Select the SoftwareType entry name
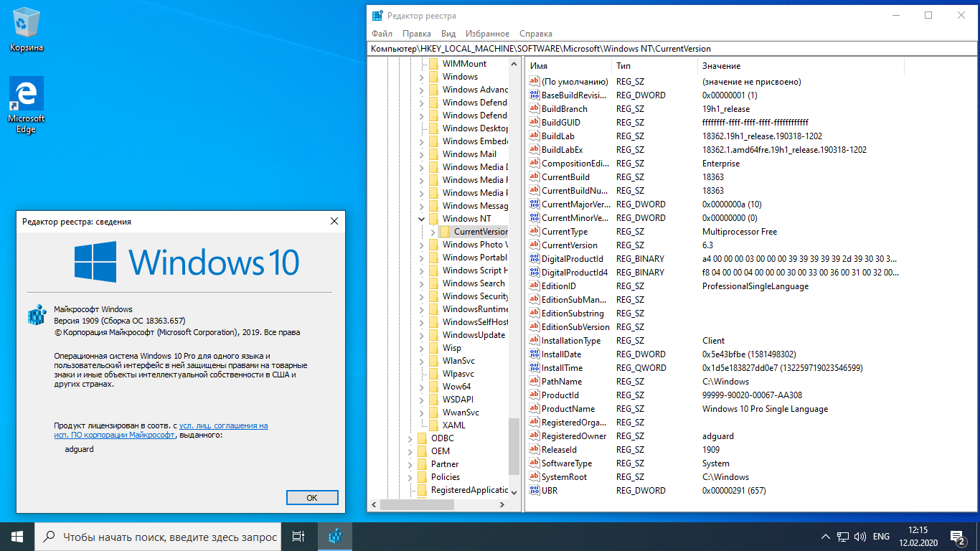Image resolution: width=980 pixels, height=551 pixels. pos(567,463)
